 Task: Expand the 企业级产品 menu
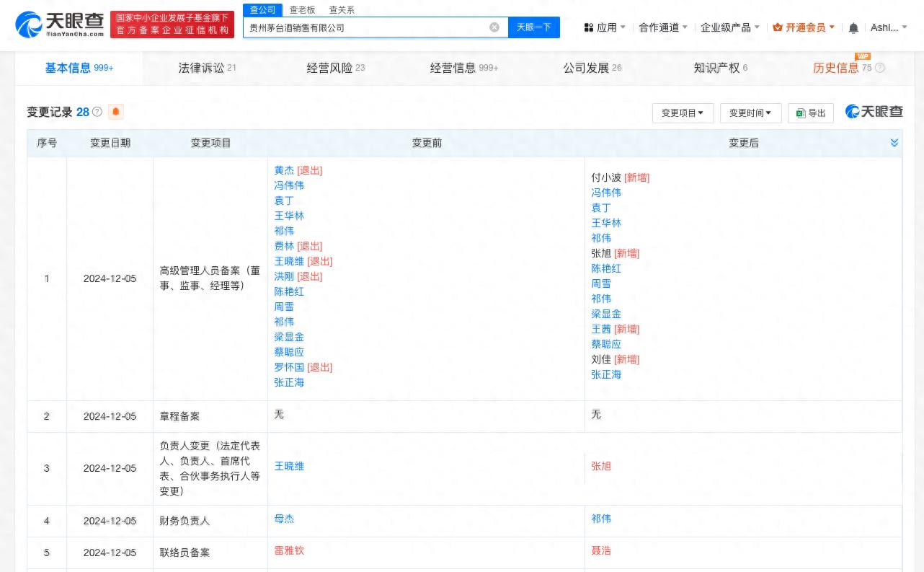(x=730, y=27)
